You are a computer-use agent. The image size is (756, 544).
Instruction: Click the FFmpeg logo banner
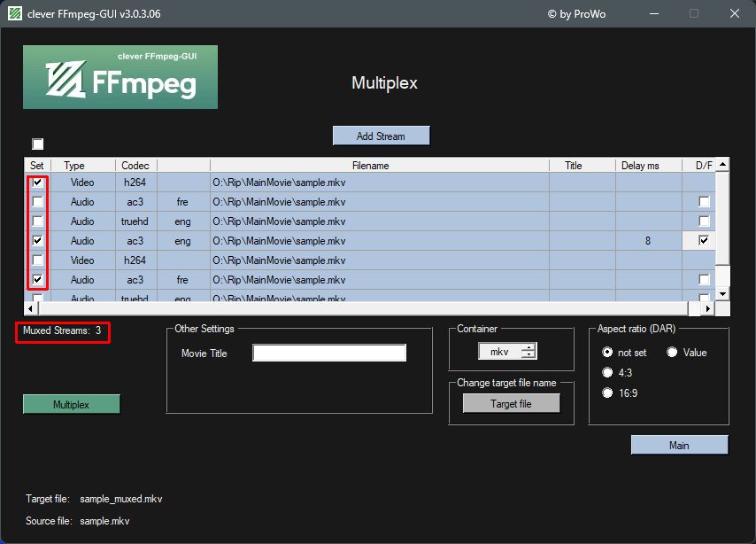tap(120, 77)
